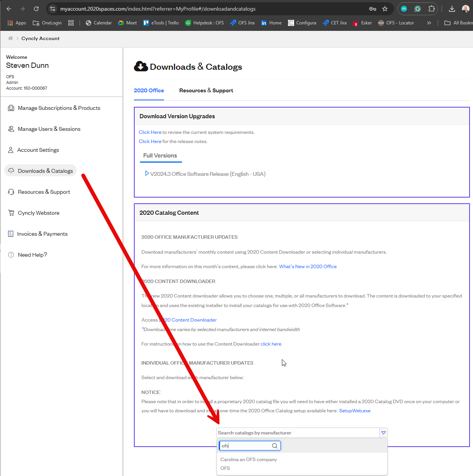
Task: Open the Esker bookmark
Action: [x=362, y=23]
